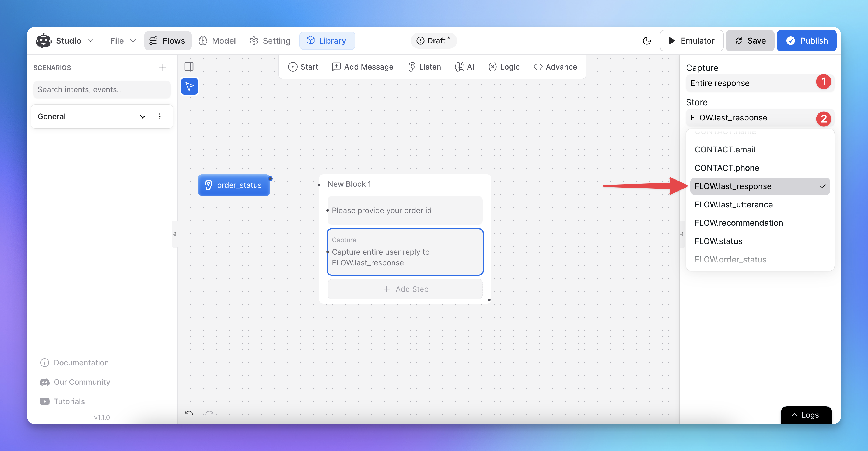
Task: Add a Start node from toolbar
Action: [303, 67]
